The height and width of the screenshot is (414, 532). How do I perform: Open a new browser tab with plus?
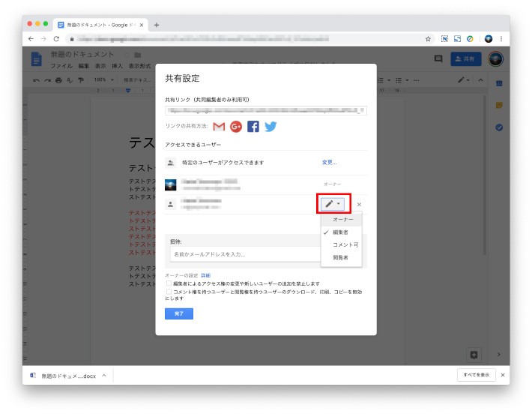coord(157,25)
